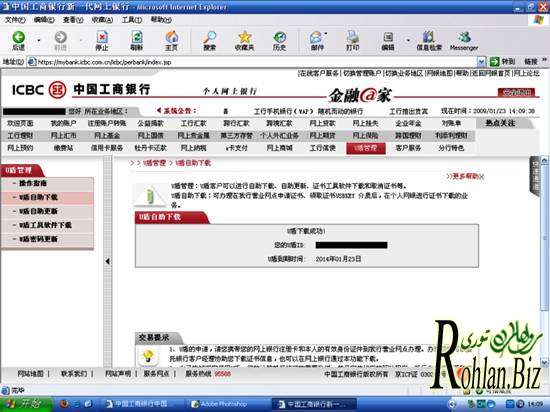
Task: Switch to Adobe Photoshop in the taskbar
Action: [x=223, y=404]
